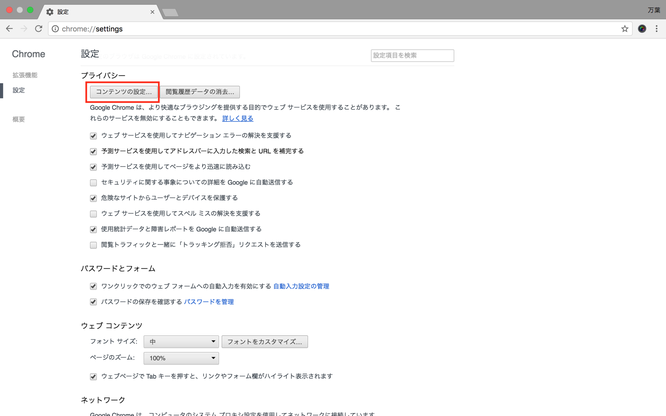Go back using the browser back arrow
The width and height of the screenshot is (666, 416).
point(9,29)
